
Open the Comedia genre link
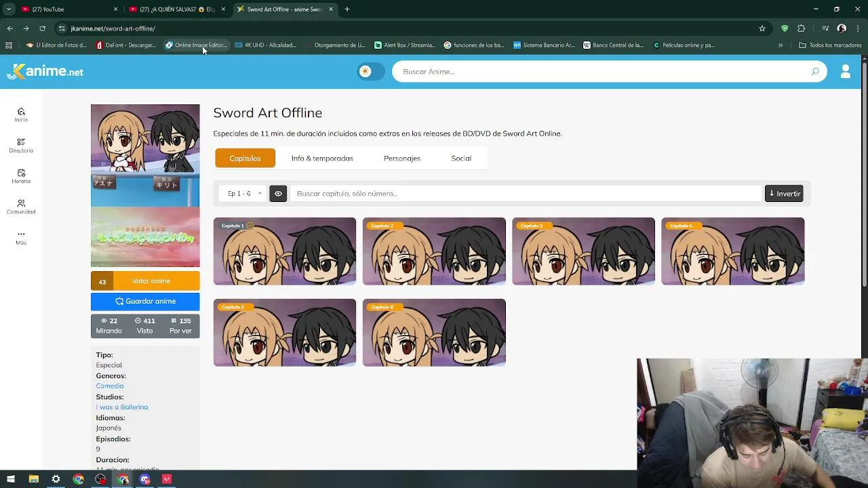coord(110,386)
